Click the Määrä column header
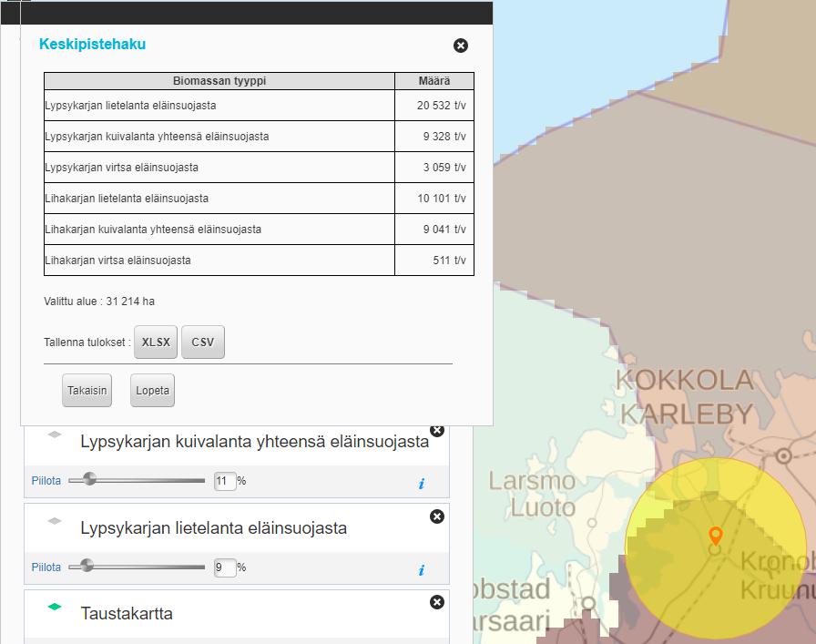Screen dimensions: 816x644 [x=434, y=81]
